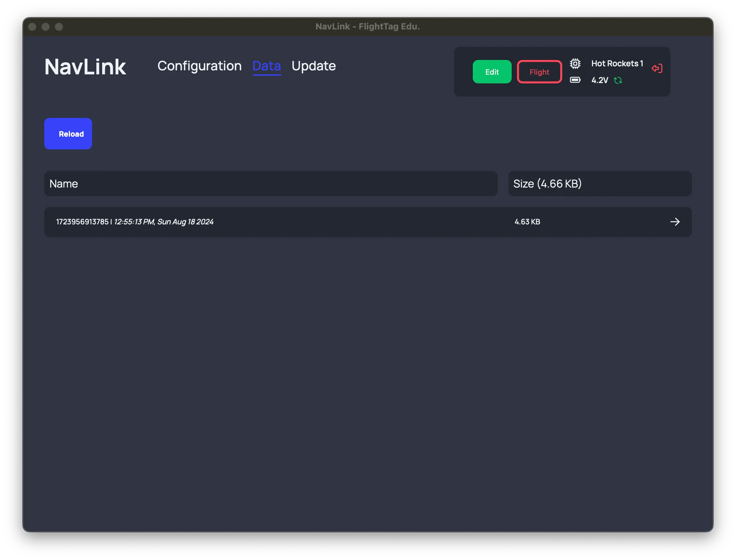Sort files by the Size (4.66 KB) header
The image size is (736, 560).
tap(599, 184)
